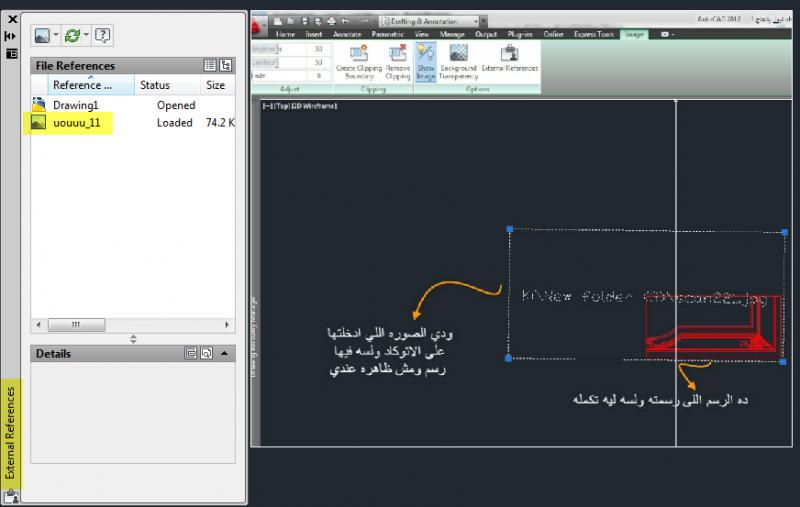Click Remove Clipping
The width and height of the screenshot is (800, 507).
(x=398, y=62)
